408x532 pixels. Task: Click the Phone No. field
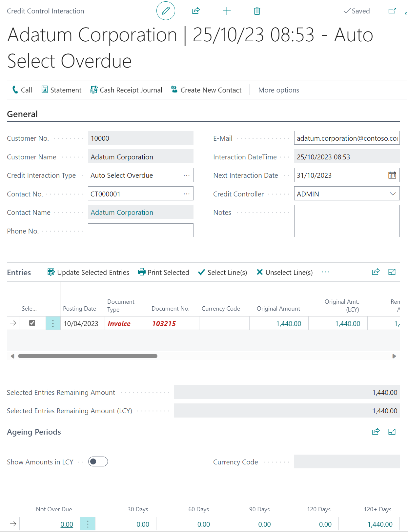[x=140, y=230]
